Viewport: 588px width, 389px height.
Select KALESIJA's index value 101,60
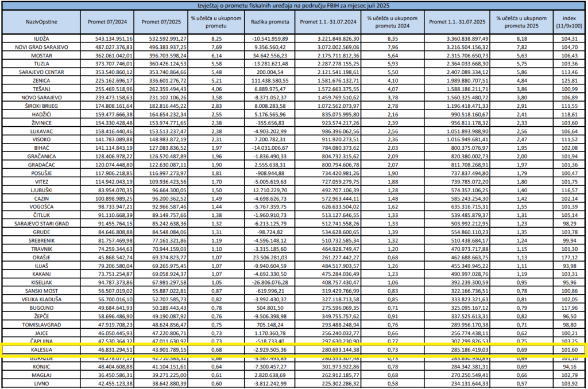coord(571,349)
